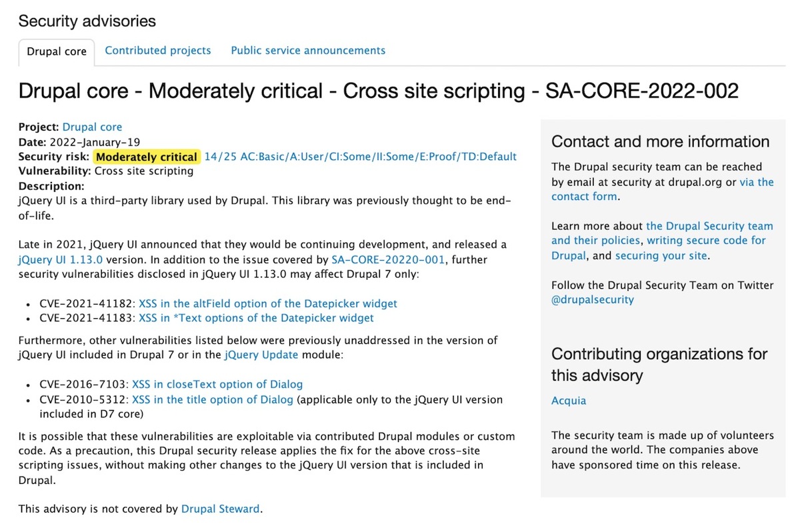Click the CVE-2021-41182 identifier text
Image resolution: width=800 pixels, height=532 pixels.
coord(87,303)
